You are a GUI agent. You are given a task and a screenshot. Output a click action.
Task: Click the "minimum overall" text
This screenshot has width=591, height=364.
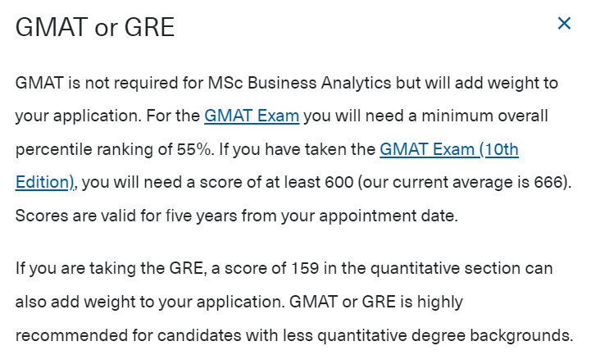pos(484,116)
